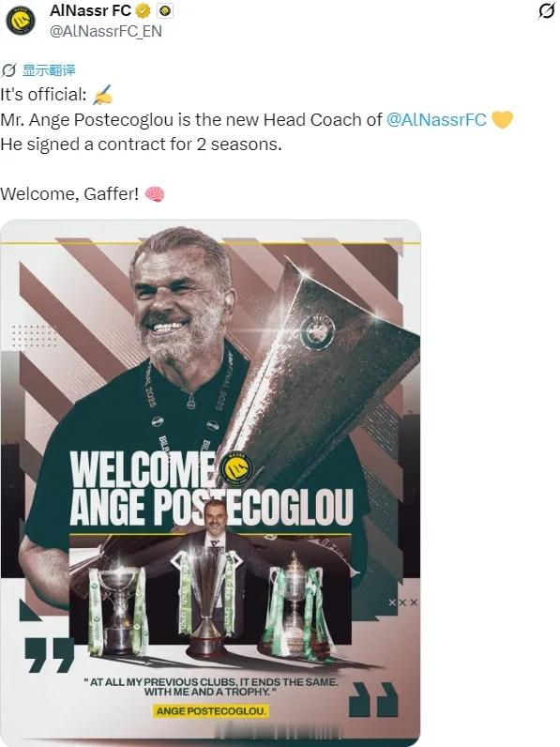Click the "He signed a contract for 2 seasons" text
The height and width of the screenshot is (747, 560).
point(141,145)
